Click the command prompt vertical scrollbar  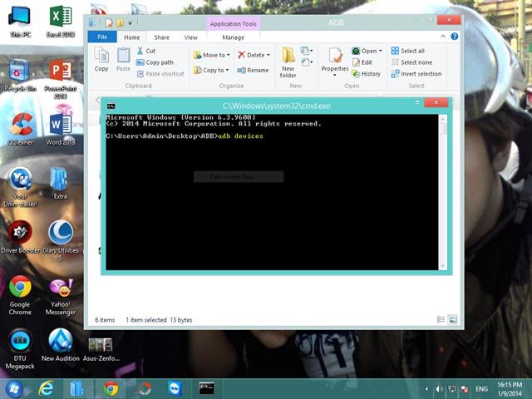coord(443,191)
